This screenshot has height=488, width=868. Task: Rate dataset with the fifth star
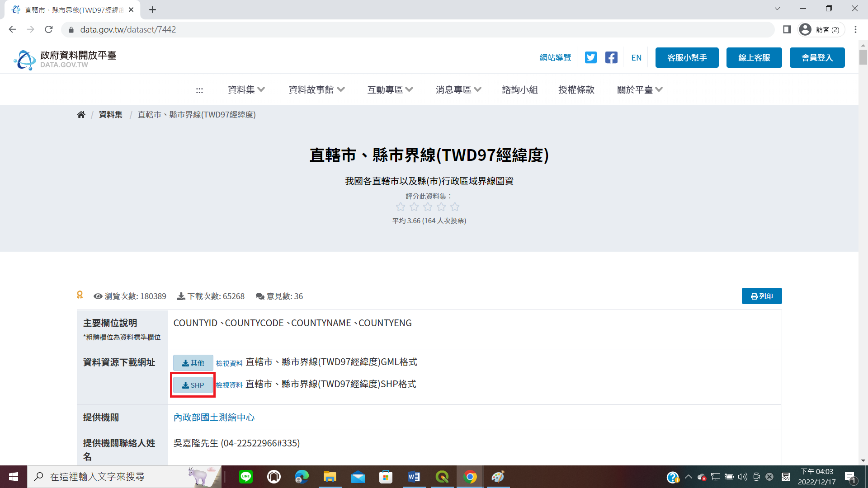(x=455, y=207)
